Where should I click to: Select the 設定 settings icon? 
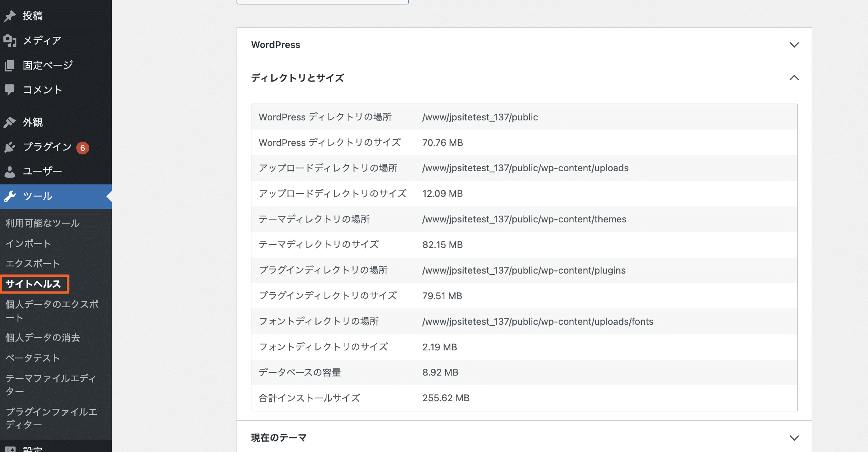(10, 449)
